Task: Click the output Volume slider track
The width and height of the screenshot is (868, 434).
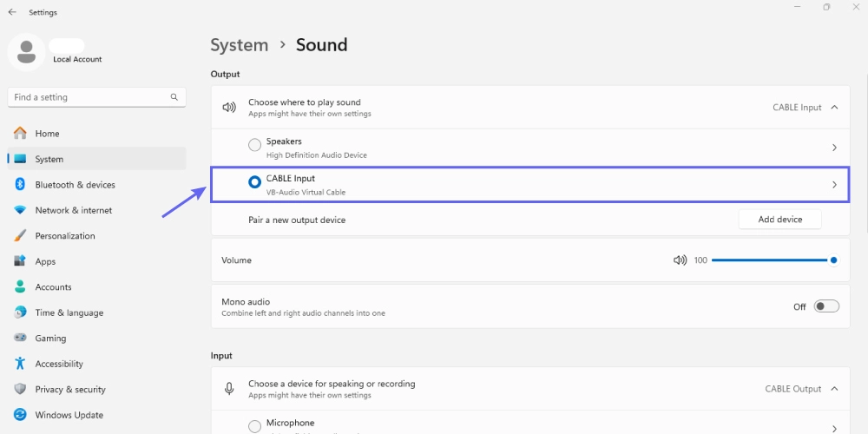Action: click(x=768, y=260)
